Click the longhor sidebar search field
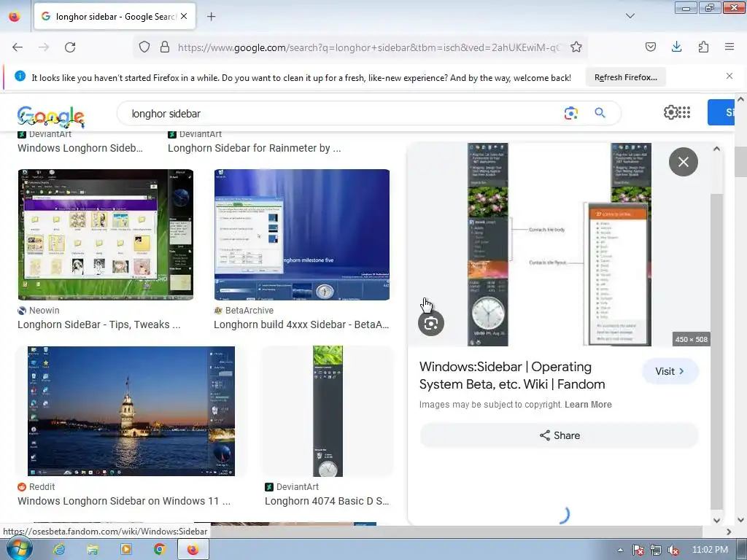Screen dimensions: 747x560 click(x=343, y=113)
